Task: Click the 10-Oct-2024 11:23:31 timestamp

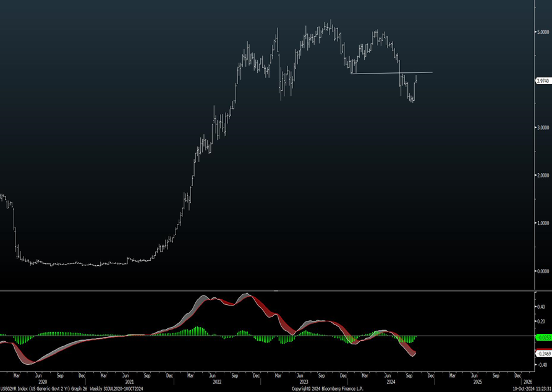Action: pyautogui.click(x=532, y=389)
